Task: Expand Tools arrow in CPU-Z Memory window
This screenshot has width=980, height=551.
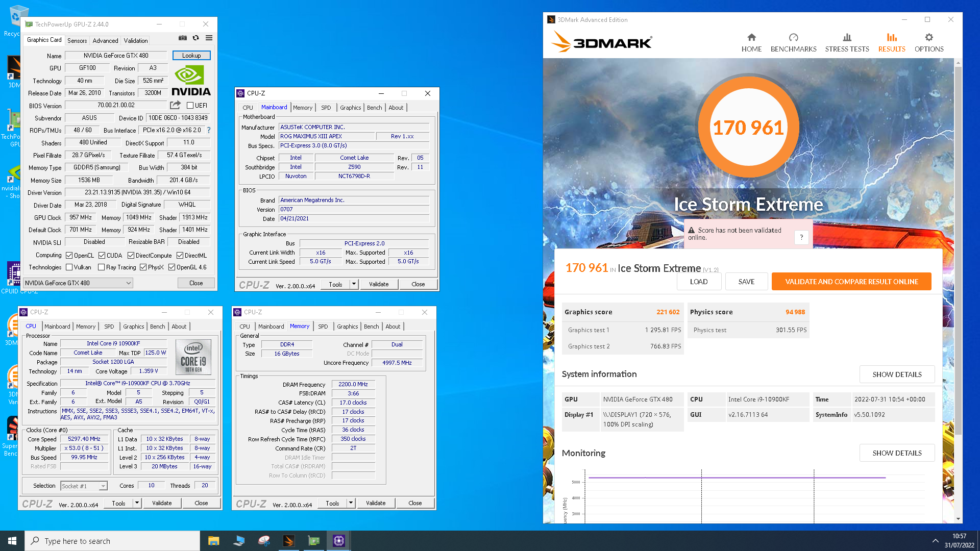Action: [x=351, y=503]
